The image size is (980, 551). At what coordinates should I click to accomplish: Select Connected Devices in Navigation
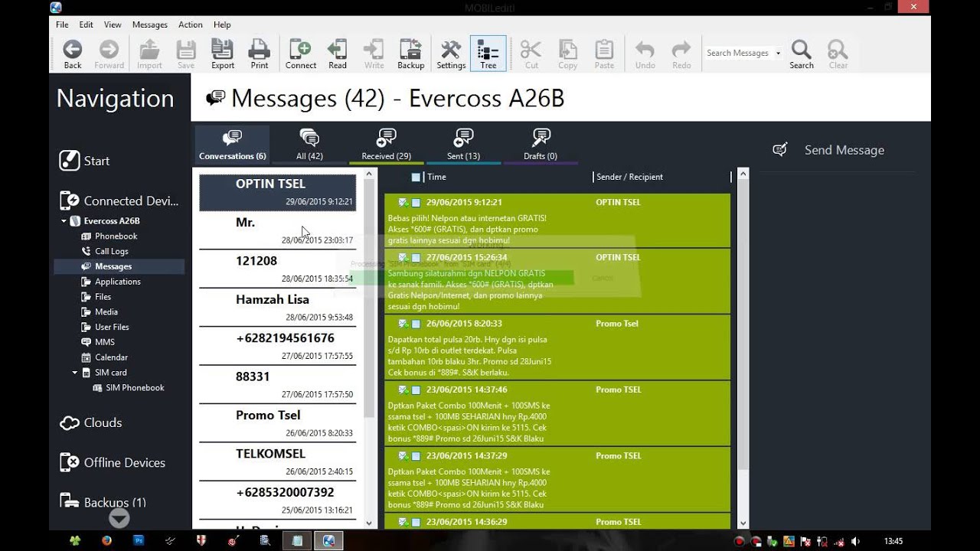pyautogui.click(x=119, y=201)
